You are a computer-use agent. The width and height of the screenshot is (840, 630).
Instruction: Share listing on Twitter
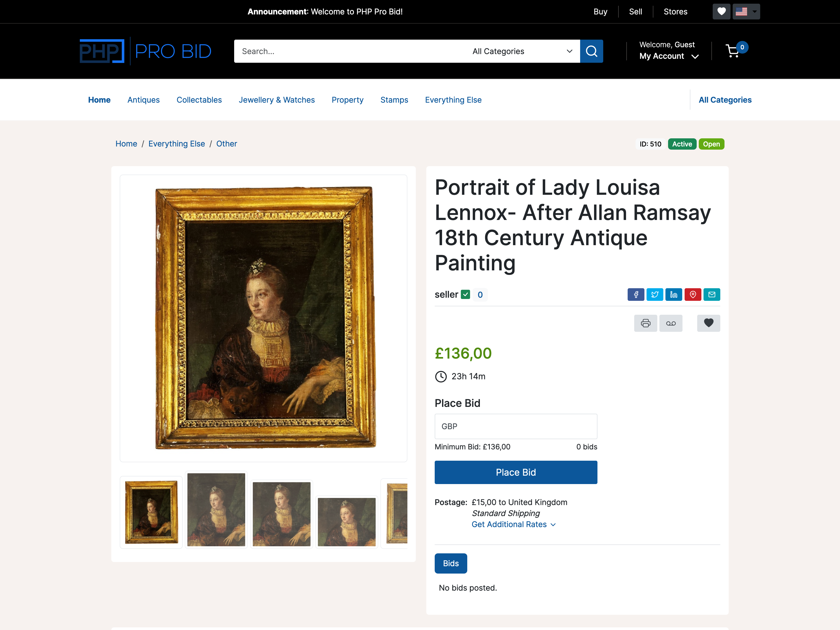pos(655,294)
